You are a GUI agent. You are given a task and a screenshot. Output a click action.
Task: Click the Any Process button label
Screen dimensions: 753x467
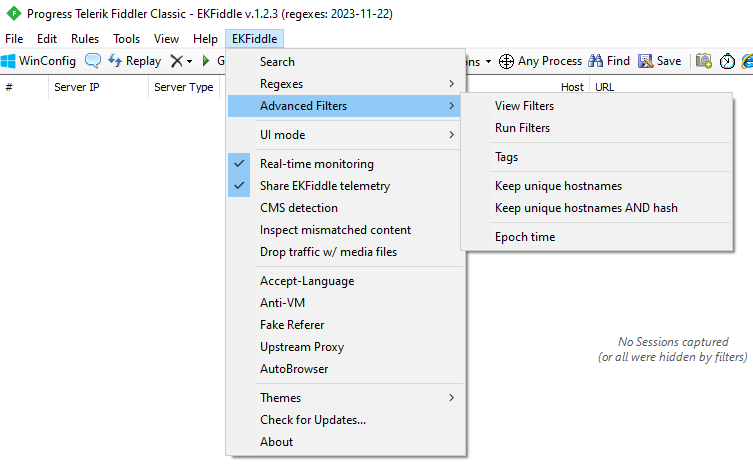[550, 61]
